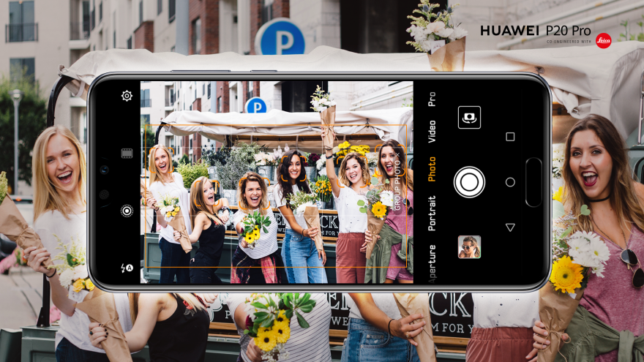This screenshot has height=362, width=644.
Task: Tap the film strip moving picture icon
Action: [x=127, y=153]
